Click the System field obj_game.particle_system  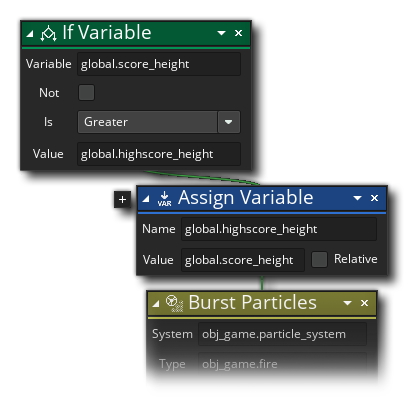(282, 334)
